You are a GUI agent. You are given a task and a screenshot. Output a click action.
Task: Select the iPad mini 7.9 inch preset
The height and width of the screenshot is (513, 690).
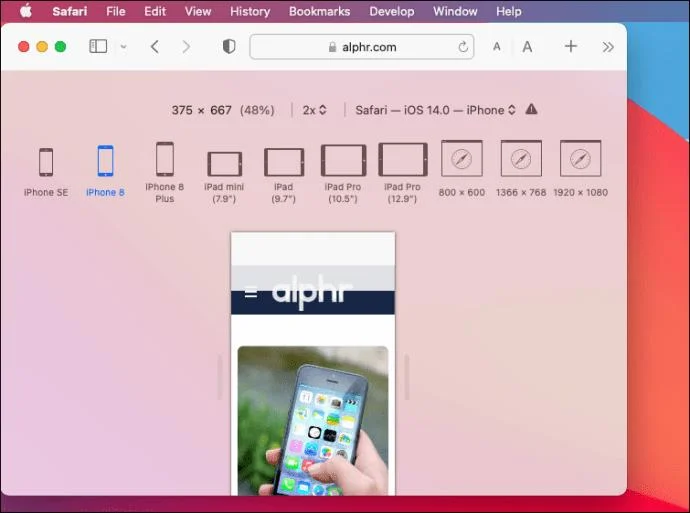point(224,177)
